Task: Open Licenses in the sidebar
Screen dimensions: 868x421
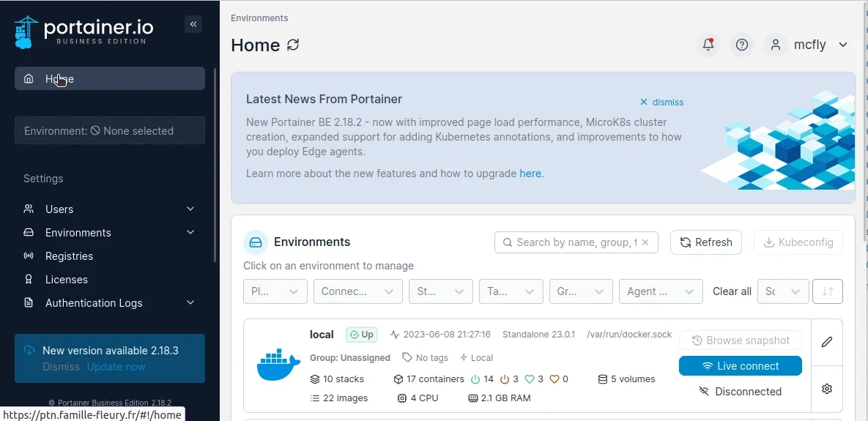Action: click(x=66, y=280)
